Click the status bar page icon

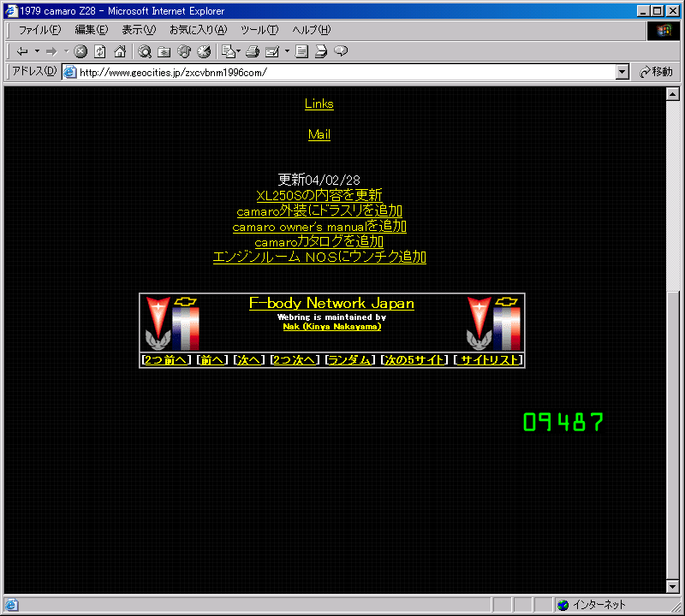pos(11,605)
